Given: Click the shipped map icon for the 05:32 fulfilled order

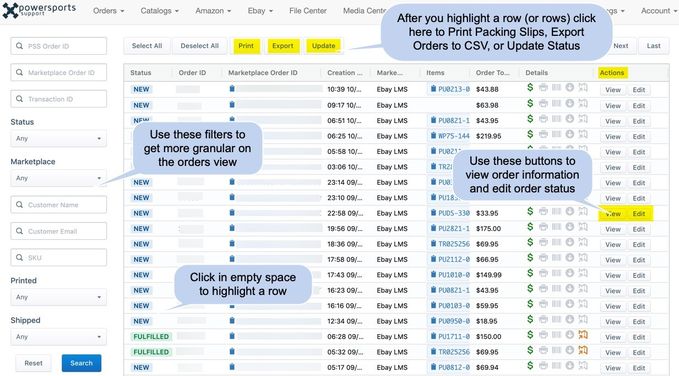Looking at the screenshot, I should pyautogui.click(x=583, y=350).
